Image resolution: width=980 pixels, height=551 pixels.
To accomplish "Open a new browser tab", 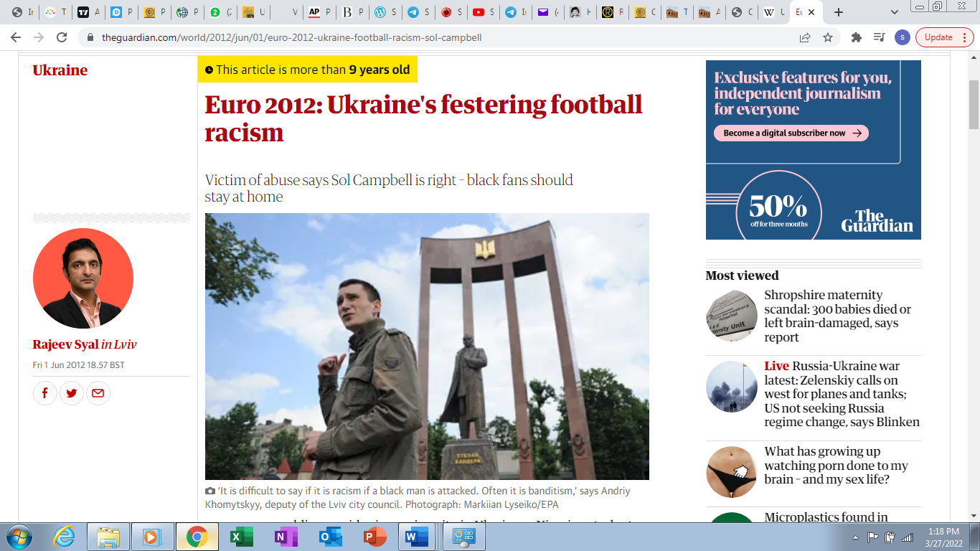I will click(x=839, y=12).
